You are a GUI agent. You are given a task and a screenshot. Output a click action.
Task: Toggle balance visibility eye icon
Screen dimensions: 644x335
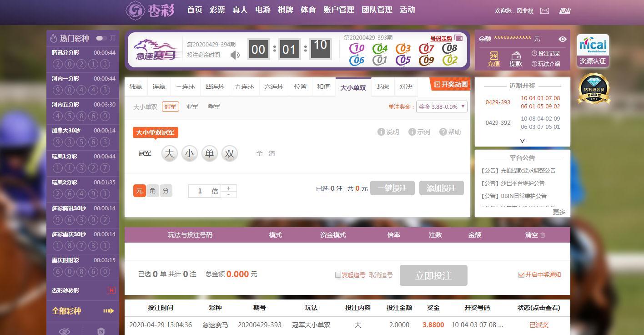click(563, 39)
